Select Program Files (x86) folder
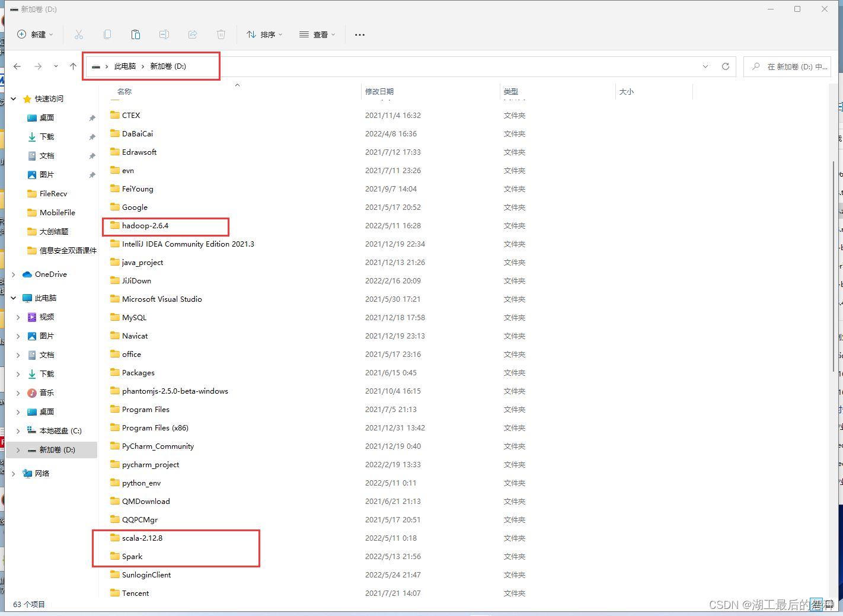843x616 pixels. (x=155, y=428)
